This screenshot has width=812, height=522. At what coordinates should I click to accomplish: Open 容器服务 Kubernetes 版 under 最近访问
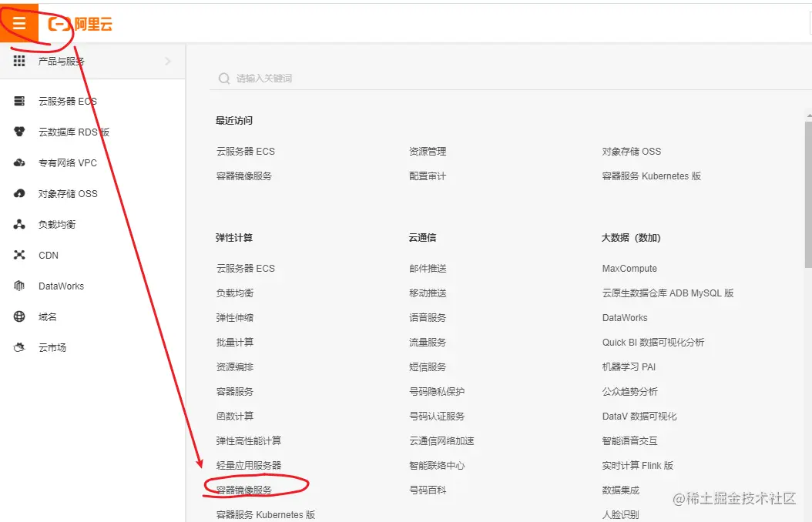tap(652, 176)
